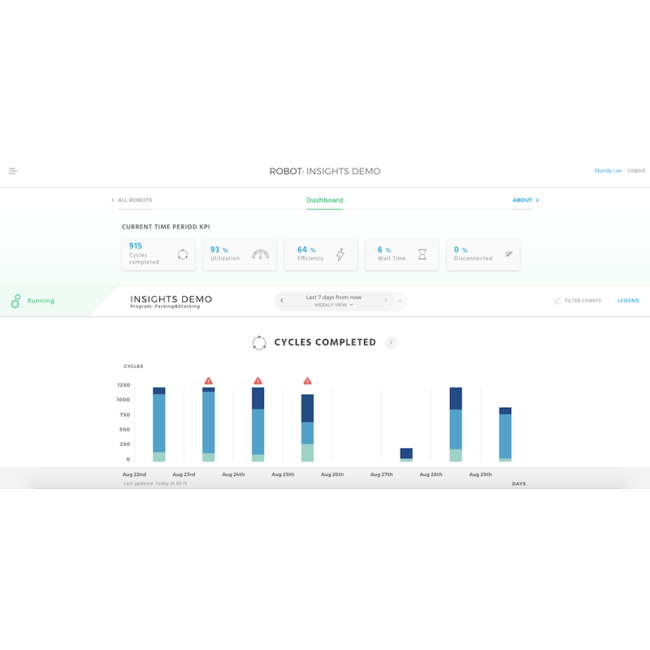Show the chart Legend
Viewport: 650px width, 650px height.
point(628,301)
